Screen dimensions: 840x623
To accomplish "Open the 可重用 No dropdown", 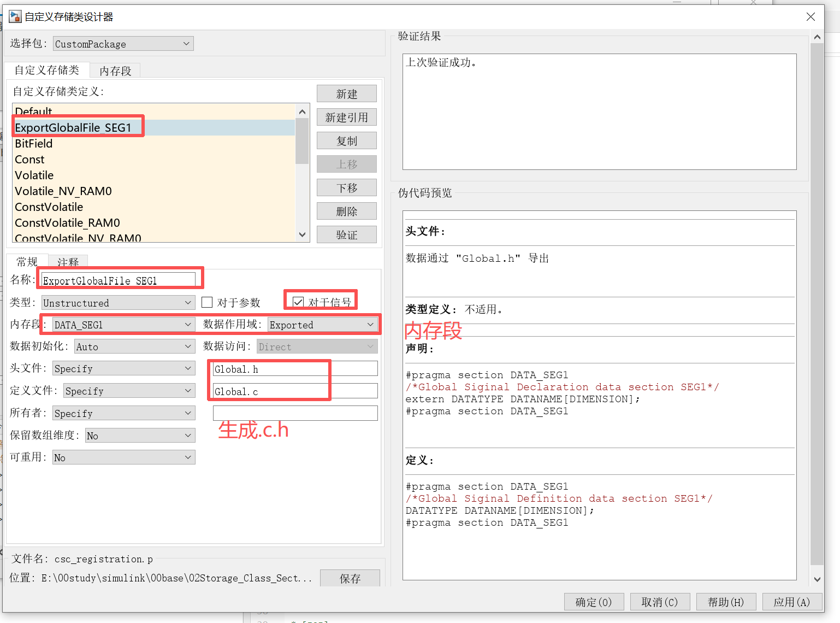I will 124,457.
